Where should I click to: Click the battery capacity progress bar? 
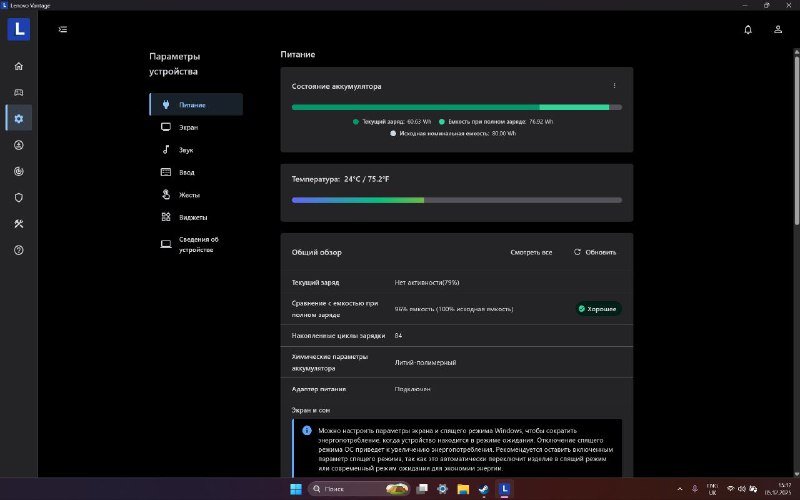457,107
